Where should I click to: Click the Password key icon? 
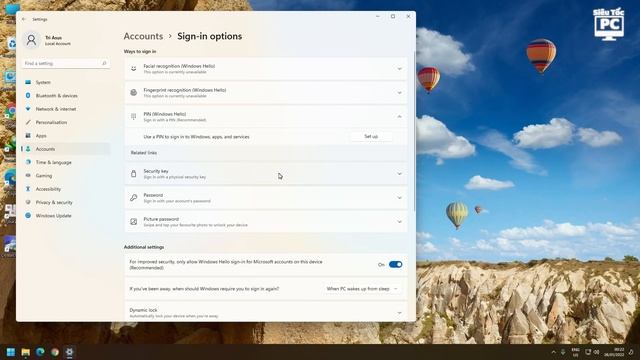point(133,198)
